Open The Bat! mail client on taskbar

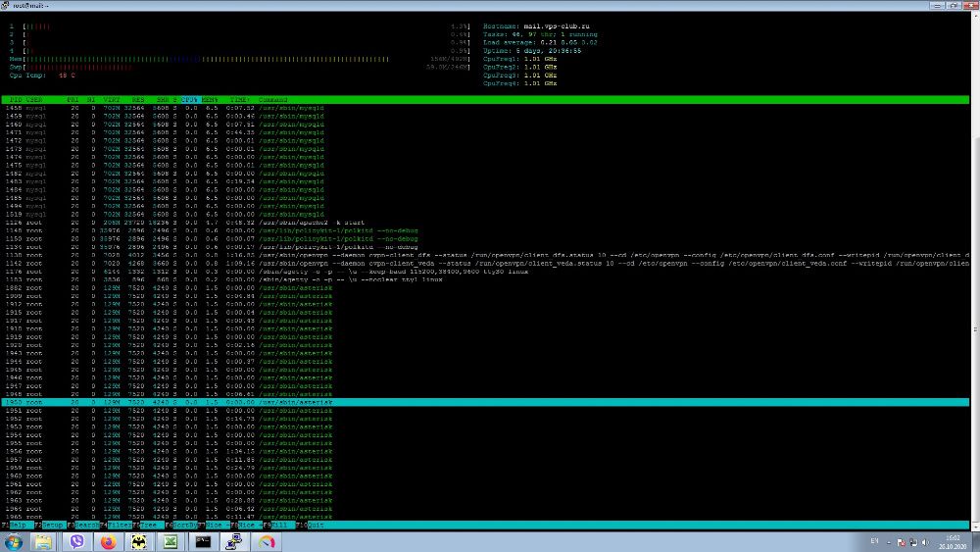tap(139, 541)
